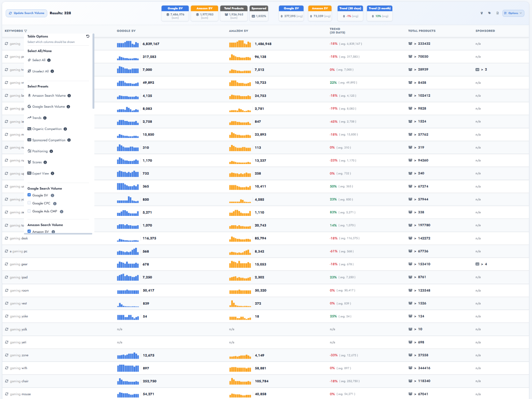Image resolution: width=532 pixels, height=399 pixels.
Task: Click the refresh icon beside keyword 'gaming desk'
Action: 6,239
